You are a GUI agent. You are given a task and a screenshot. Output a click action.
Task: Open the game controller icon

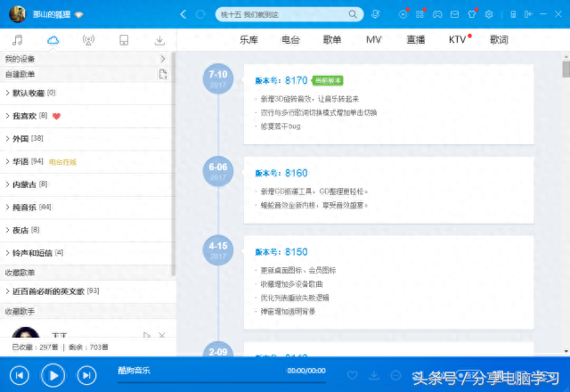(437, 14)
